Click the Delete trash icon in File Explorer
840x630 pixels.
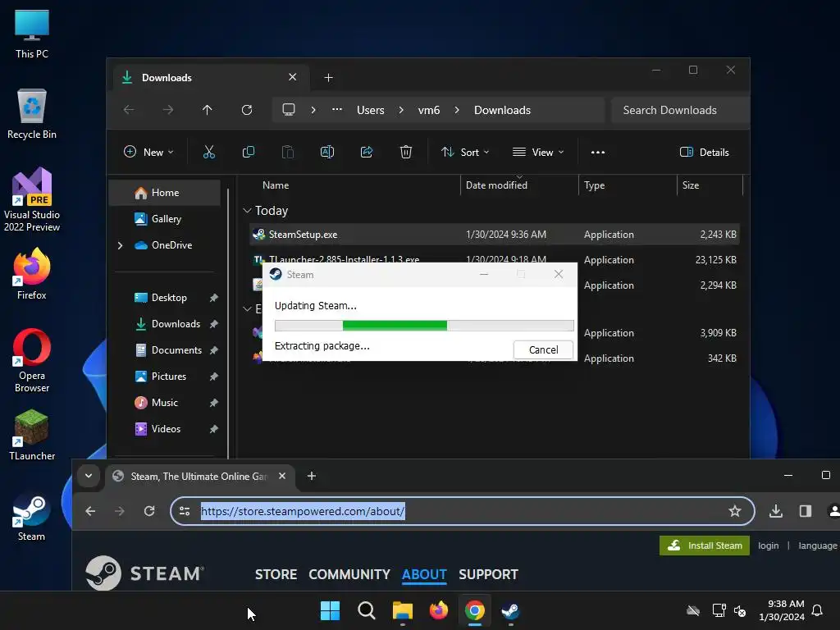(x=406, y=152)
